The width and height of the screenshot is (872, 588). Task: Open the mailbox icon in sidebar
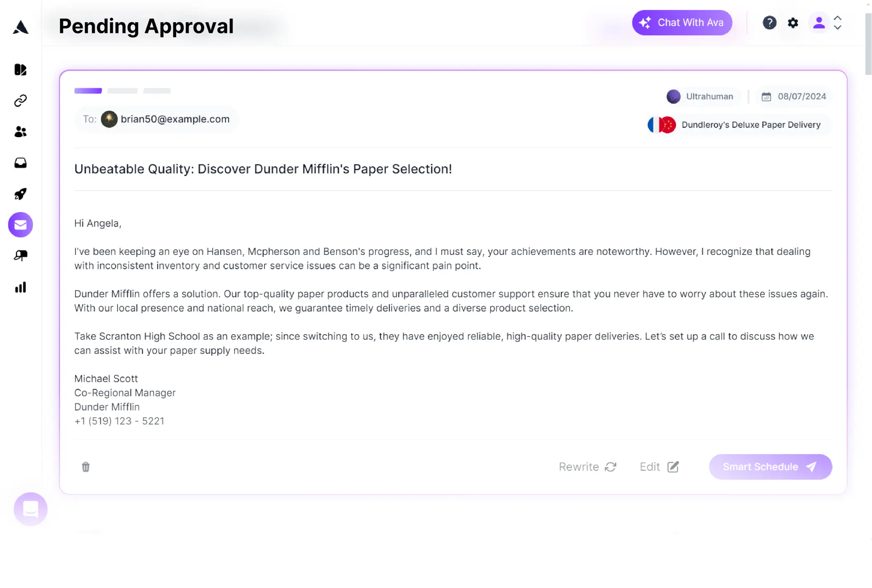point(21,256)
